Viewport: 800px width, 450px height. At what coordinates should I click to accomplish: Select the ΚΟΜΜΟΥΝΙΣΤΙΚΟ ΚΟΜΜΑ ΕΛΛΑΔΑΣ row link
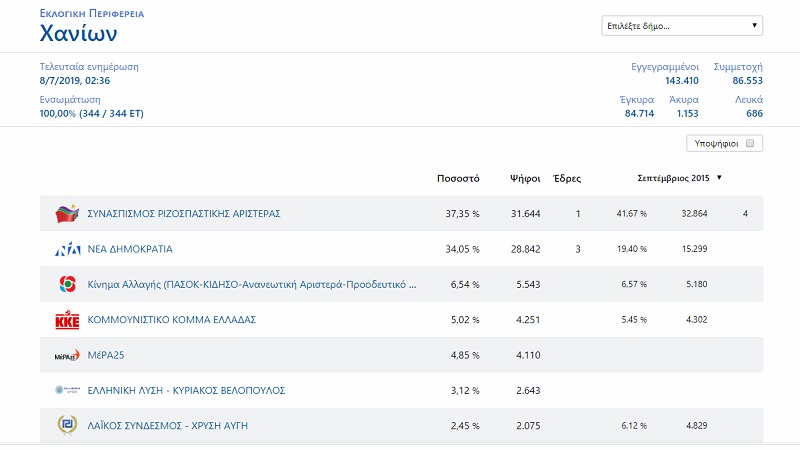click(172, 320)
